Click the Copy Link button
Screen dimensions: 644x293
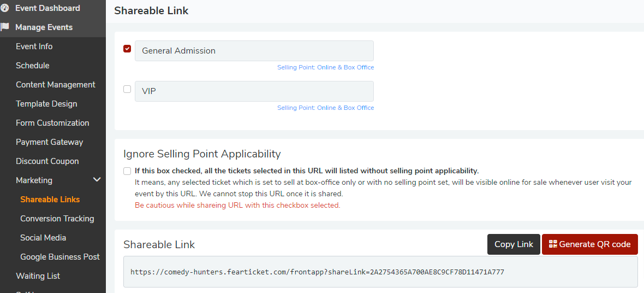(514, 244)
